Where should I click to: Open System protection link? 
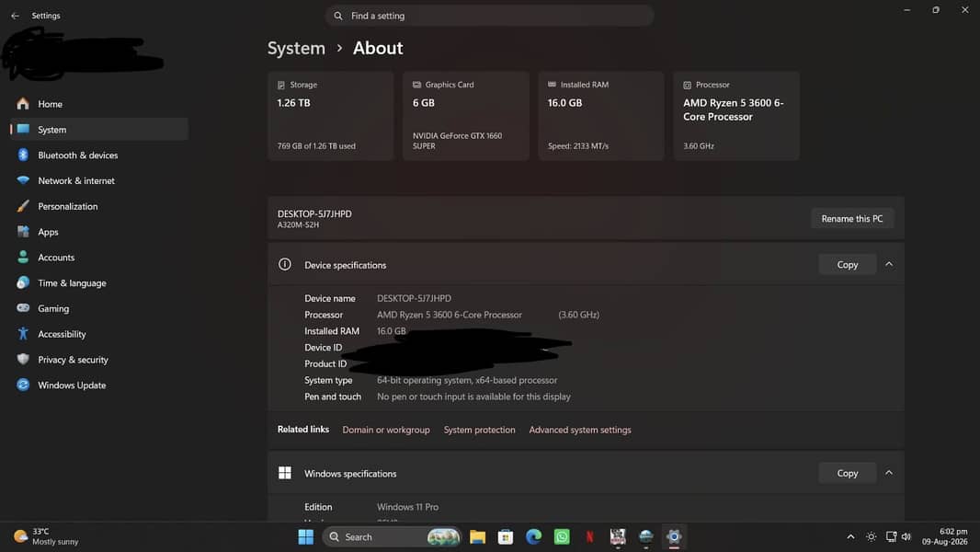(479, 430)
